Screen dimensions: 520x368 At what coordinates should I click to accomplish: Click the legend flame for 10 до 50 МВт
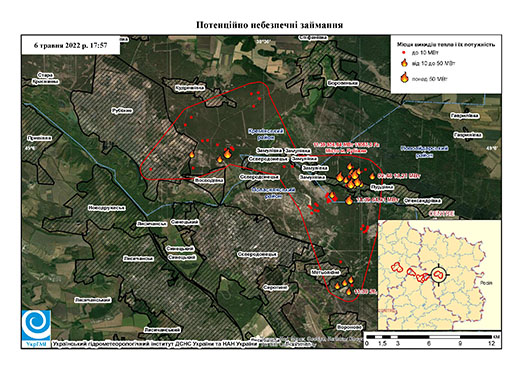pos(404,63)
